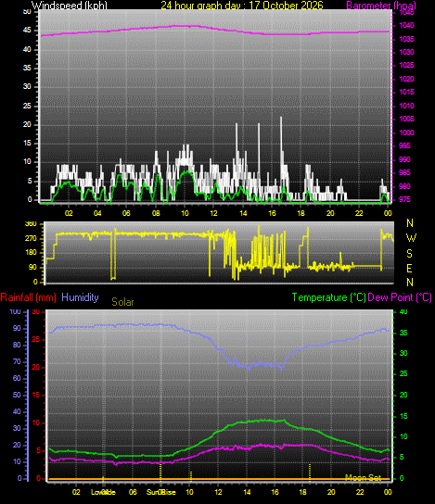The image size is (435, 504).
Task: Click the 45 value on windspeed axis
Action: pos(27,31)
